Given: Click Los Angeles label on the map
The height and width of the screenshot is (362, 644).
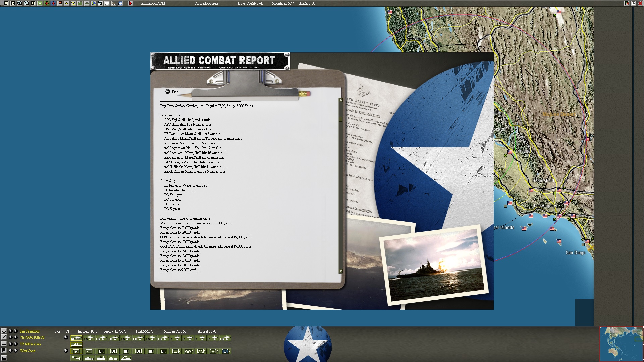Looking at the screenshot, I should tap(545, 206).
